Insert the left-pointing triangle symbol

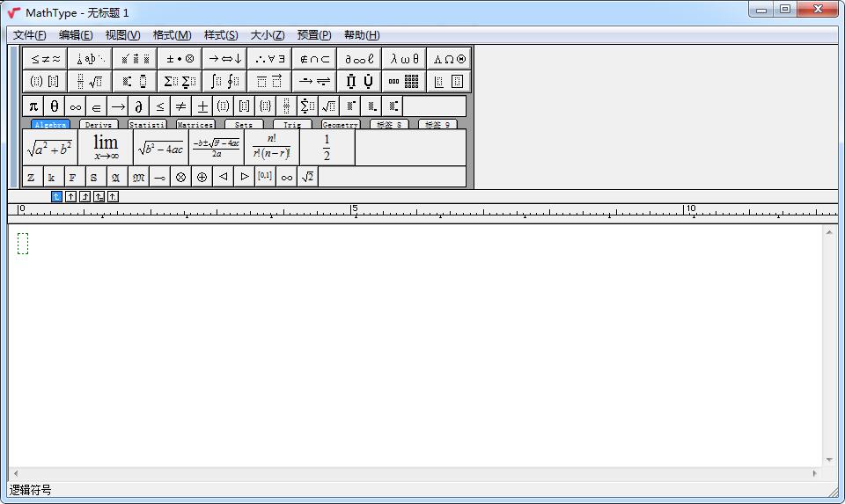(x=223, y=177)
